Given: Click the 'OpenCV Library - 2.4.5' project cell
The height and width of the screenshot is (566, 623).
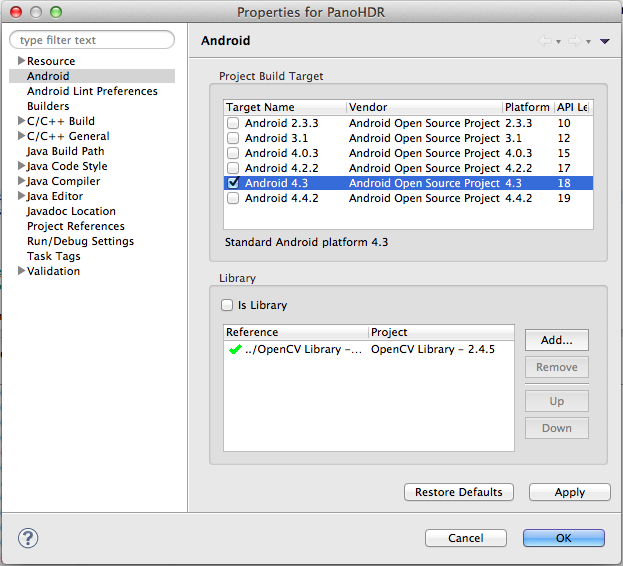Looking at the screenshot, I should pyautogui.click(x=433, y=349).
